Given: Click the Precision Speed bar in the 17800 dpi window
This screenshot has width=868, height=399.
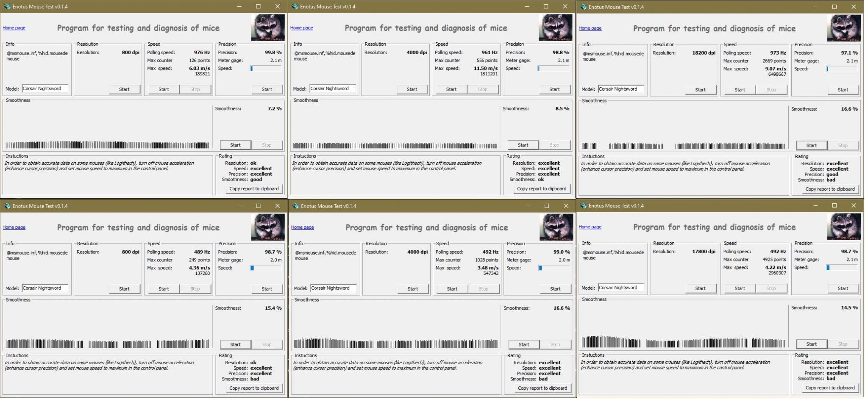Looking at the screenshot, I should point(842,267).
